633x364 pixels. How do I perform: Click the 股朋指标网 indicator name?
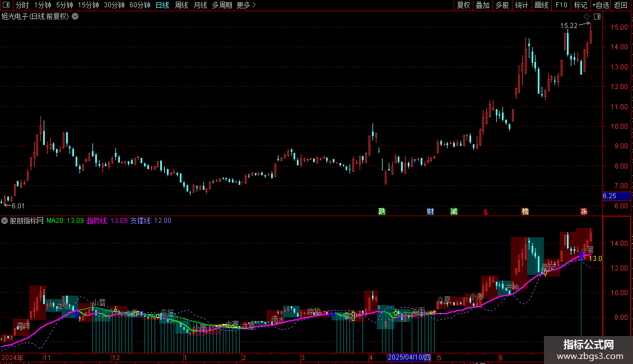tap(27, 221)
